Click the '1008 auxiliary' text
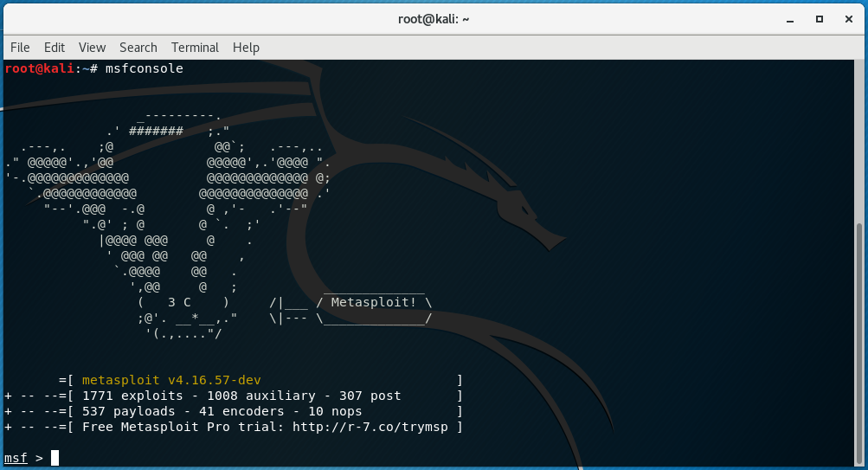The width and height of the screenshot is (868, 470). coord(261,396)
